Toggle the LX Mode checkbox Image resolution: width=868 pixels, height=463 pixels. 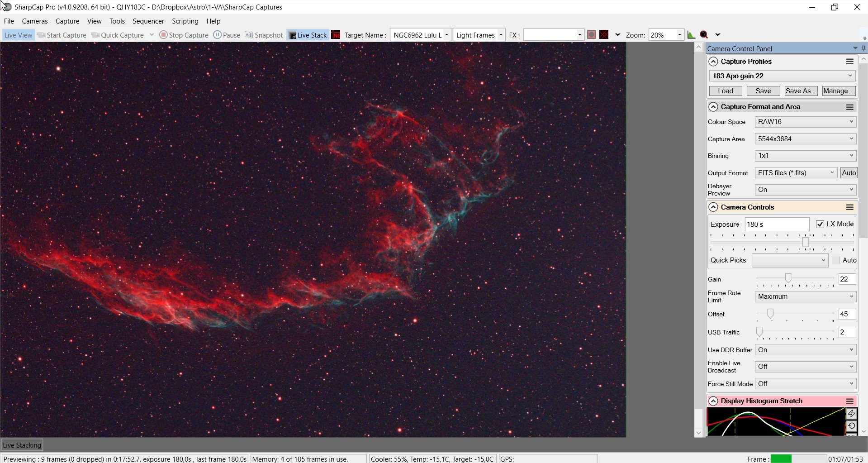[x=820, y=224]
